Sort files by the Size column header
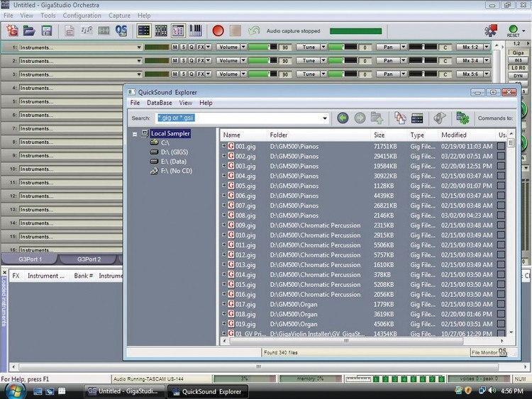 [x=379, y=135]
